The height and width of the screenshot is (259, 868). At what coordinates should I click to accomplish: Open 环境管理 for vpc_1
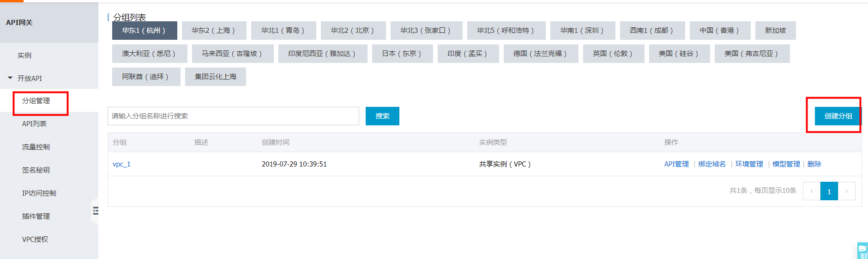click(749, 164)
